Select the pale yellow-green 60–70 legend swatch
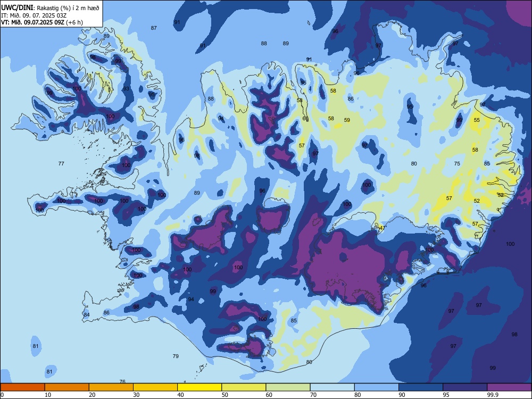Screen dimensions: 532x399 tap(288, 387)
